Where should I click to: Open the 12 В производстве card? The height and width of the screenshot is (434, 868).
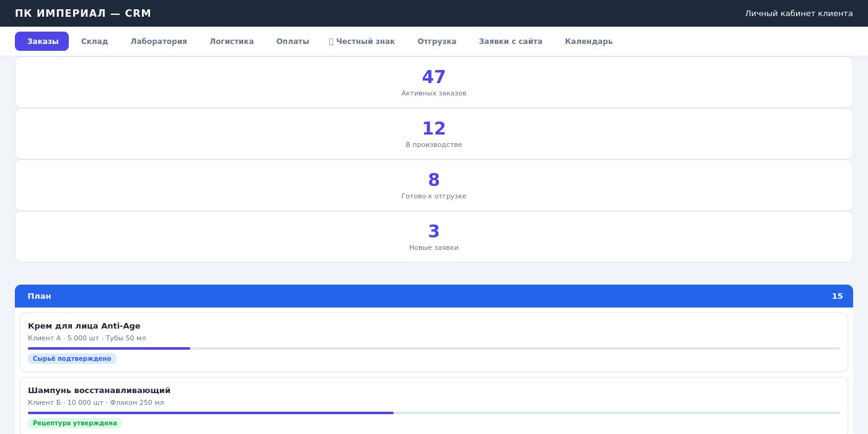pos(434,133)
